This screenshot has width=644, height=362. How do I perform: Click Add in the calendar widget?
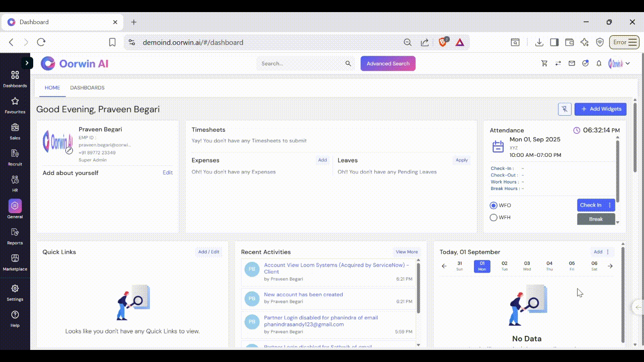pos(598,252)
